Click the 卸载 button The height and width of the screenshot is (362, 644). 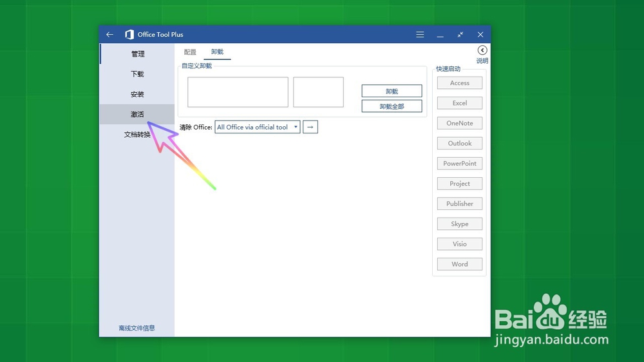pos(392,91)
